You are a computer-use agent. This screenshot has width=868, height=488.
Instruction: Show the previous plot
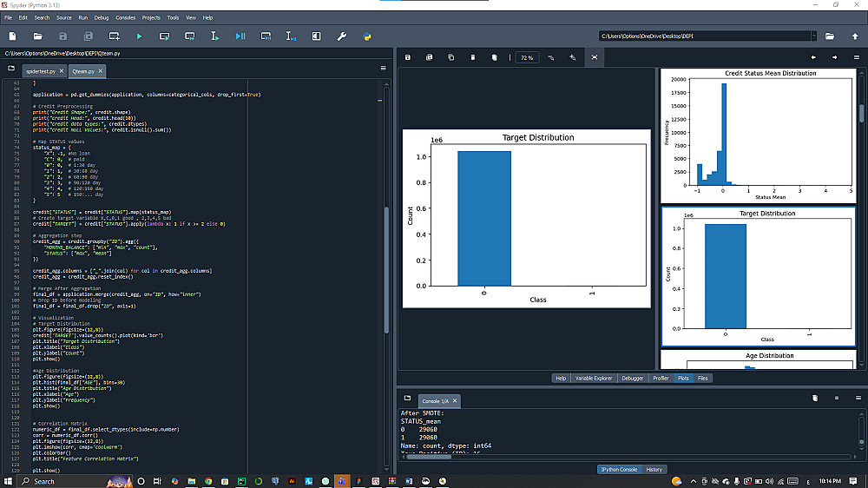coord(813,57)
